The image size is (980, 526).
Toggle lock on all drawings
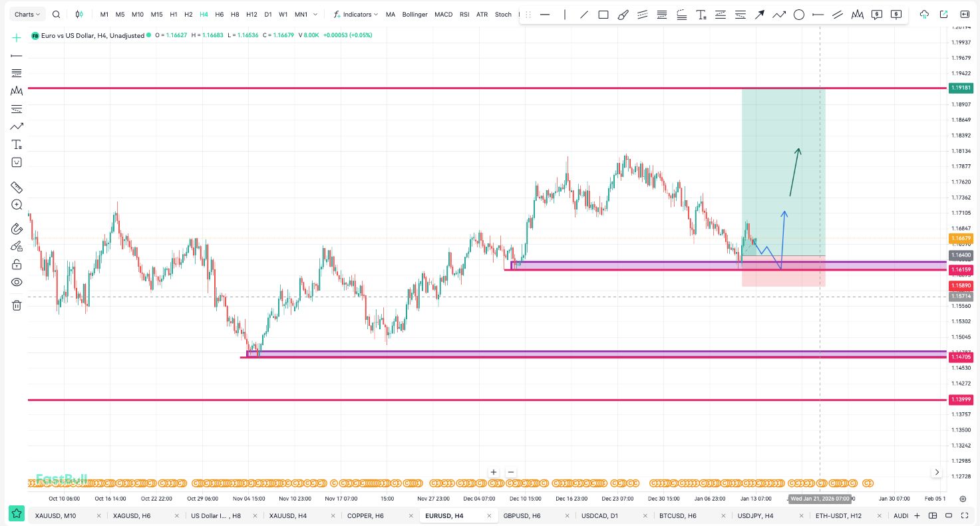17,265
